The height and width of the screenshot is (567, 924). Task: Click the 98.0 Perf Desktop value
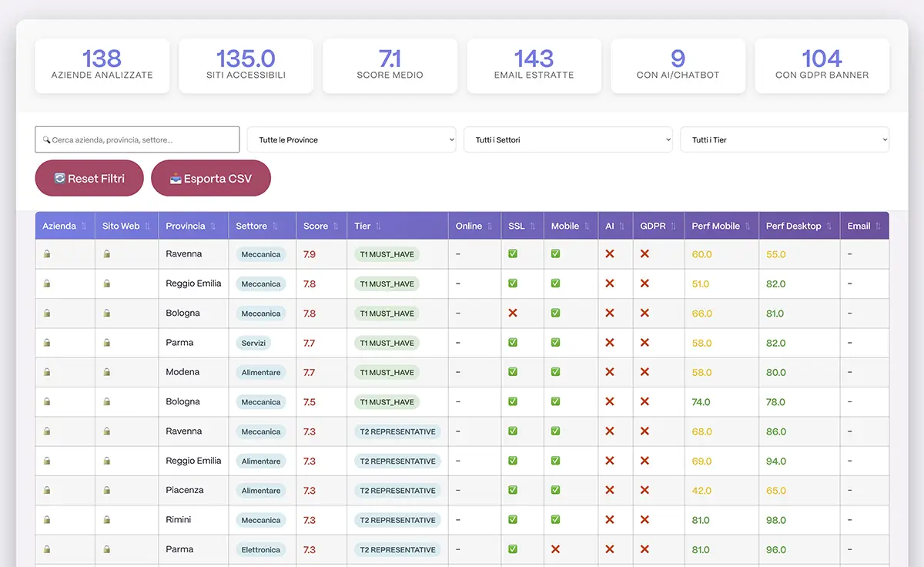click(776, 520)
